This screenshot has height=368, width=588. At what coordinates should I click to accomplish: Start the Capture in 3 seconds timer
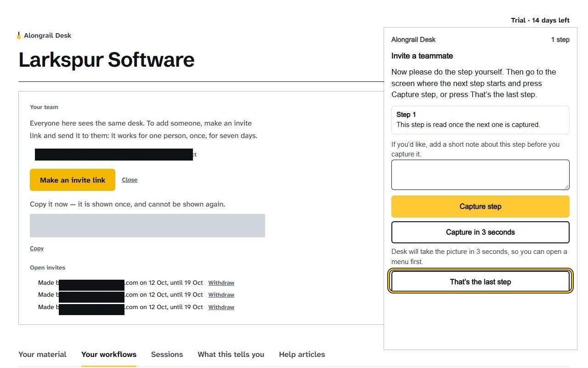pyautogui.click(x=481, y=232)
